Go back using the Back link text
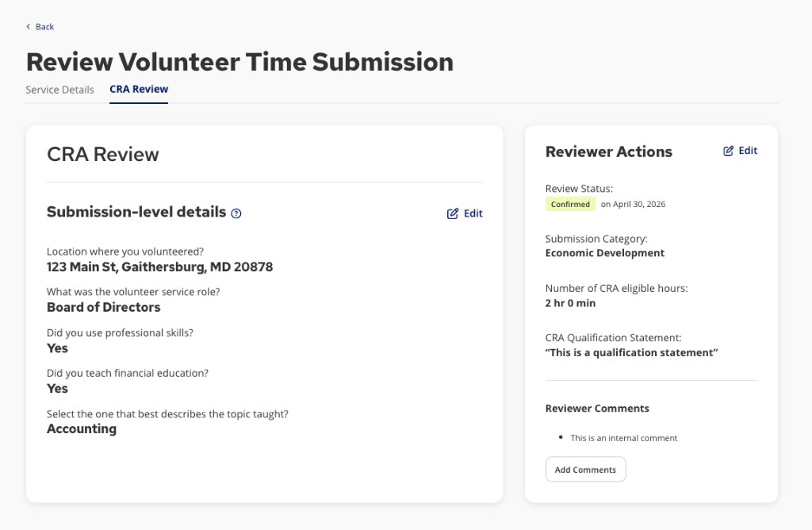This screenshot has height=530, width=812. (44, 26)
